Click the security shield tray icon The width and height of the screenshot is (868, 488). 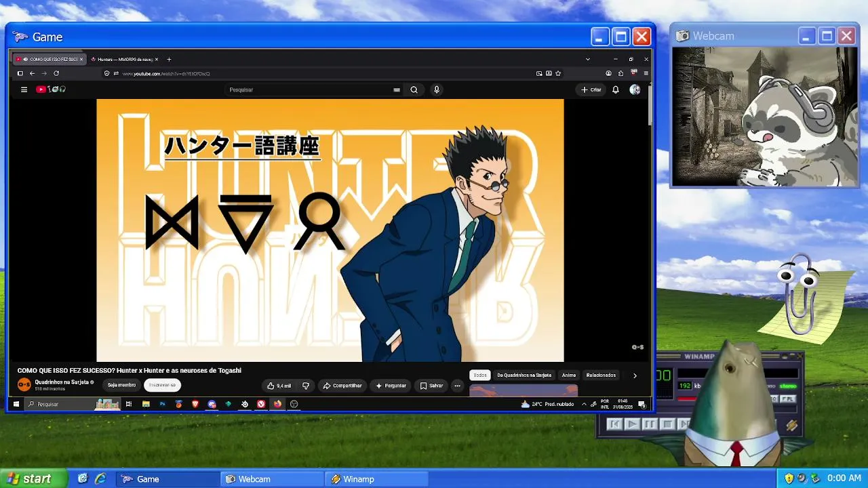[789, 479]
